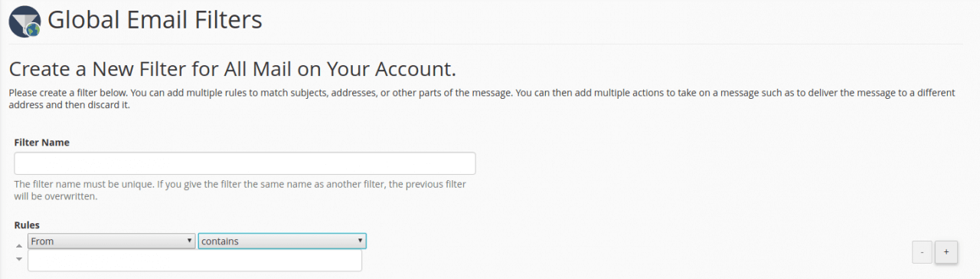
Task: Click the Create a New Filter heading
Action: (x=232, y=69)
